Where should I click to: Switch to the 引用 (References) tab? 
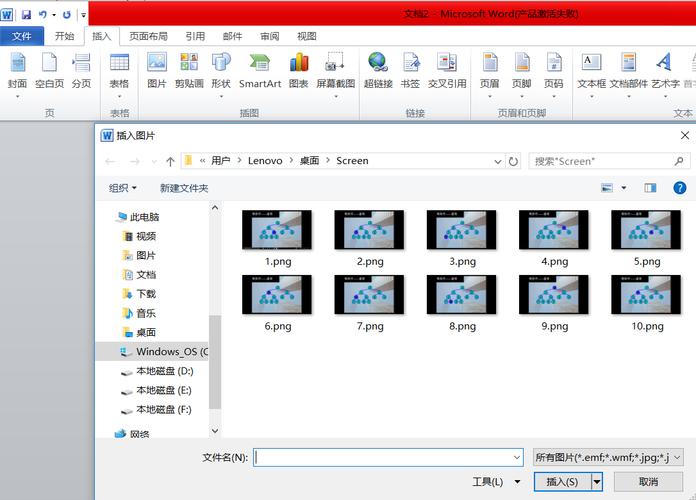click(x=195, y=36)
